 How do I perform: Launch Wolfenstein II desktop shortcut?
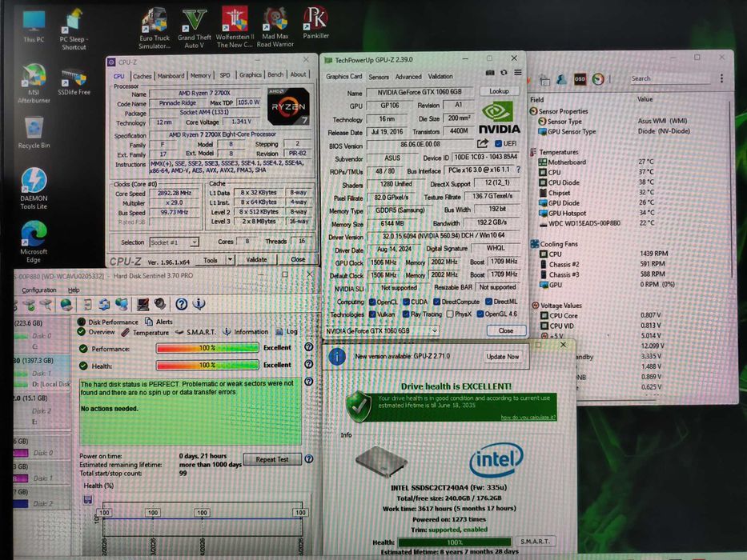pos(235,28)
